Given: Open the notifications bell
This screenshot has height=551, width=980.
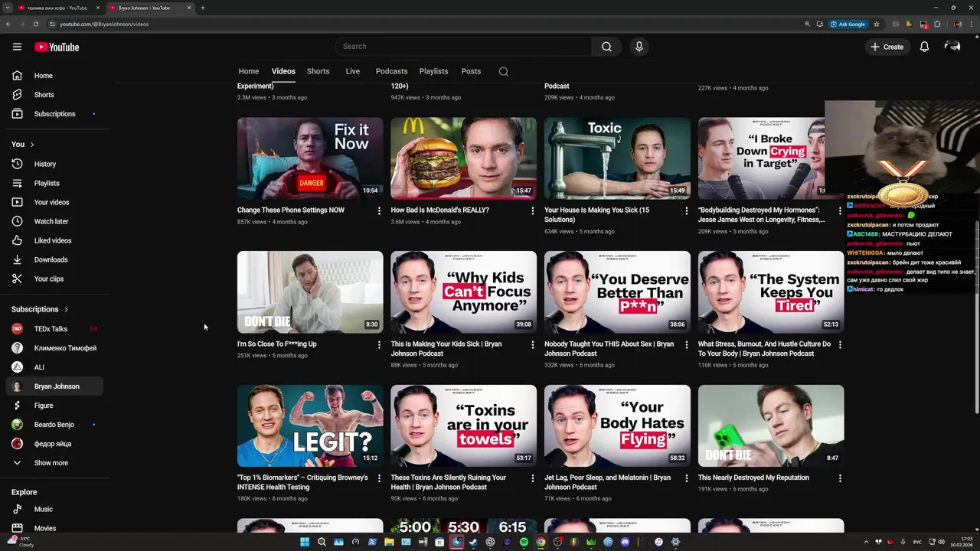Looking at the screenshot, I should pyautogui.click(x=924, y=47).
